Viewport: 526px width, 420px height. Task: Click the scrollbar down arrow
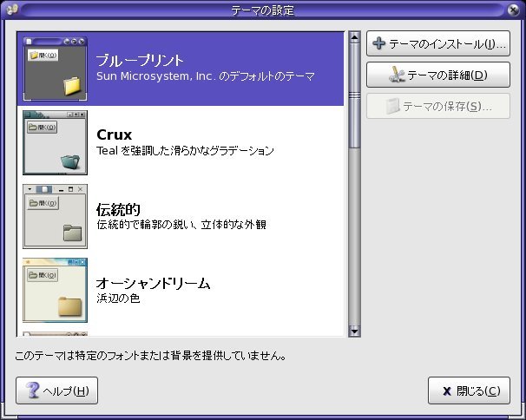[x=354, y=331]
